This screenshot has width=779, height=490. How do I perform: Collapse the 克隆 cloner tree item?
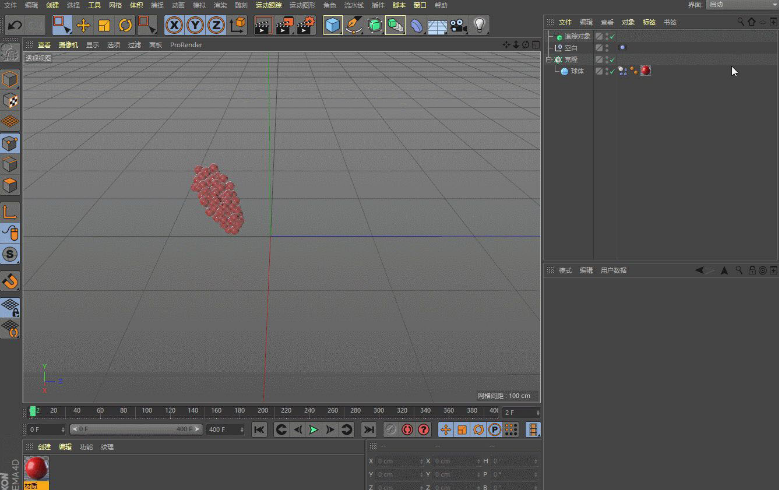click(x=548, y=60)
